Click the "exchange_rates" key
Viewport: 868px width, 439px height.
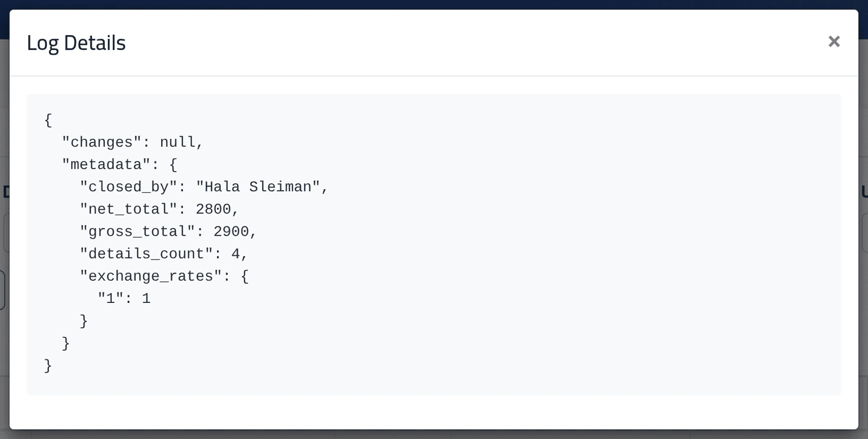pyautogui.click(x=151, y=276)
